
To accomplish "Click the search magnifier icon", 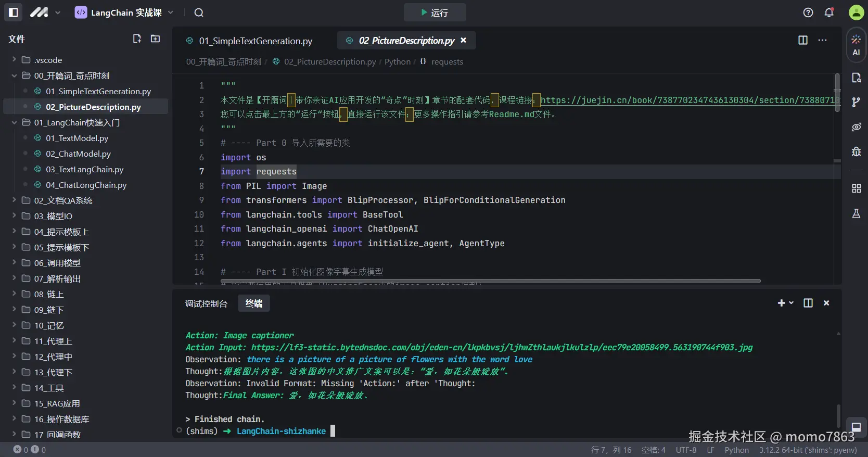I will (x=199, y=12).
